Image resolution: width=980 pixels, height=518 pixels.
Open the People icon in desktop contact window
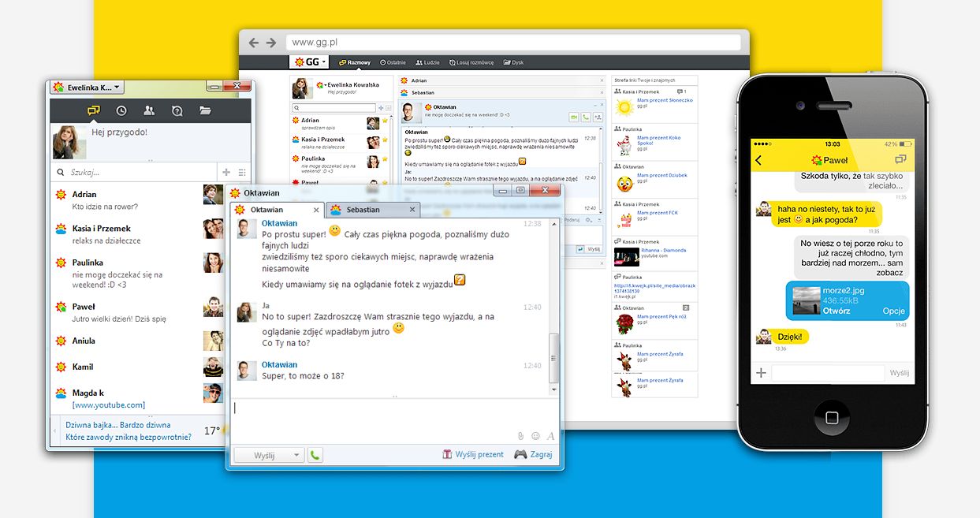tap(149, 110)
